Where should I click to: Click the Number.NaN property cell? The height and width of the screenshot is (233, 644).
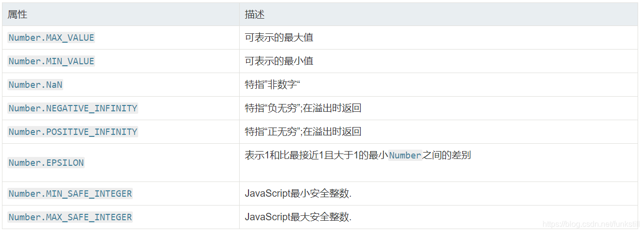[36, 85]
